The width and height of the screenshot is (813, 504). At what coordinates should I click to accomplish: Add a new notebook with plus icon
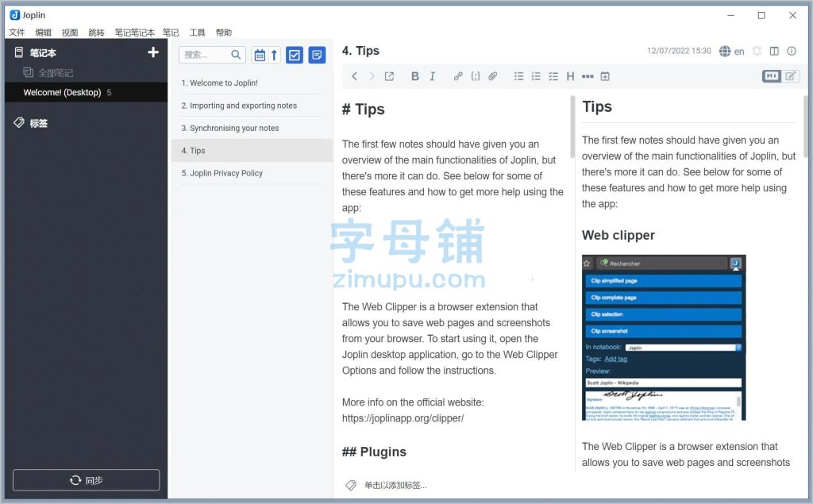click(x=153, y=52)
